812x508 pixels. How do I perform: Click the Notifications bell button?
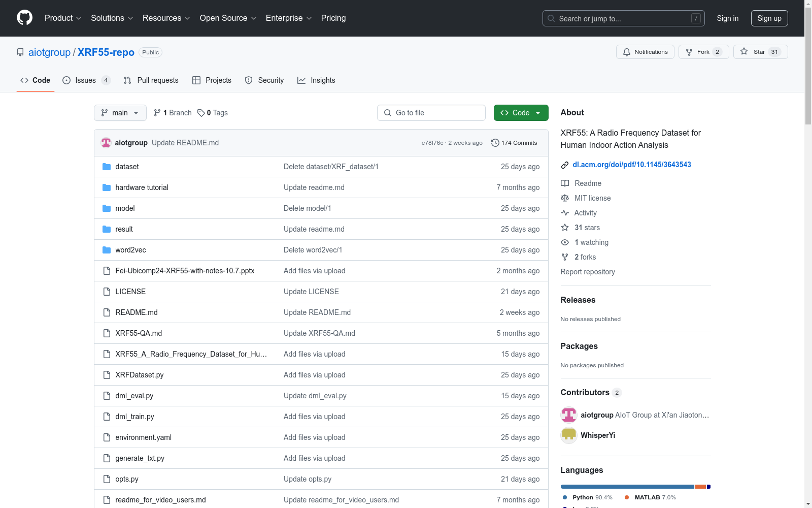click(x=645, y=52)
